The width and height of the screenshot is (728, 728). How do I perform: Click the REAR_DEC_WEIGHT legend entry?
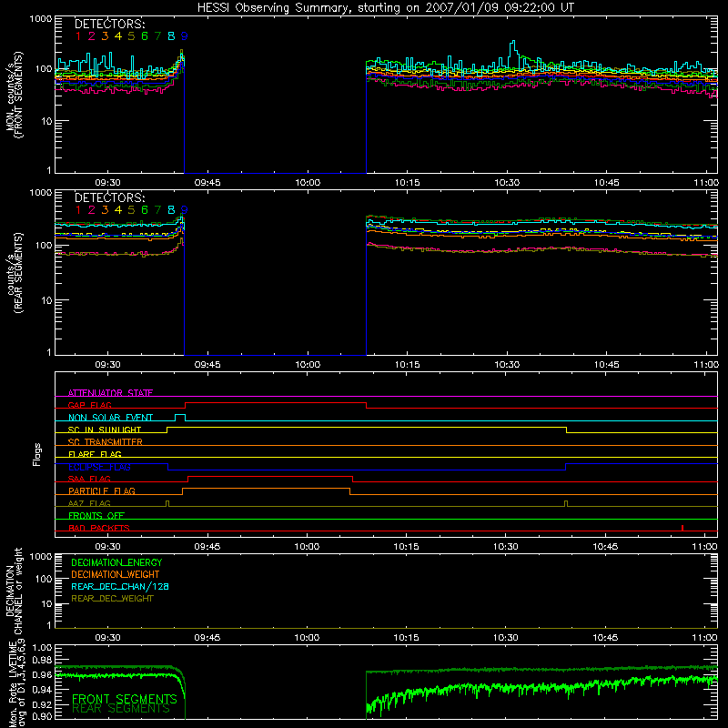tap(112, 599)
